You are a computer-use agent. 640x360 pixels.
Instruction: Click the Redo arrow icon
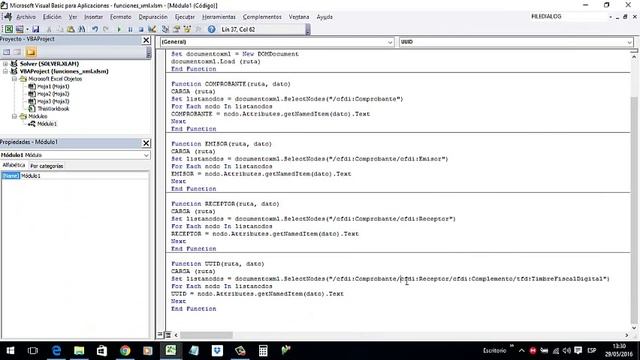click(x=106, y=29)
